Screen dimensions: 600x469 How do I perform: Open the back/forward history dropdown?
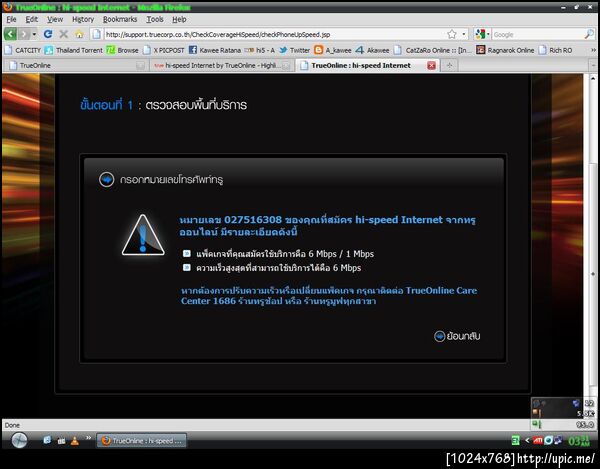(x=34, y=34)
